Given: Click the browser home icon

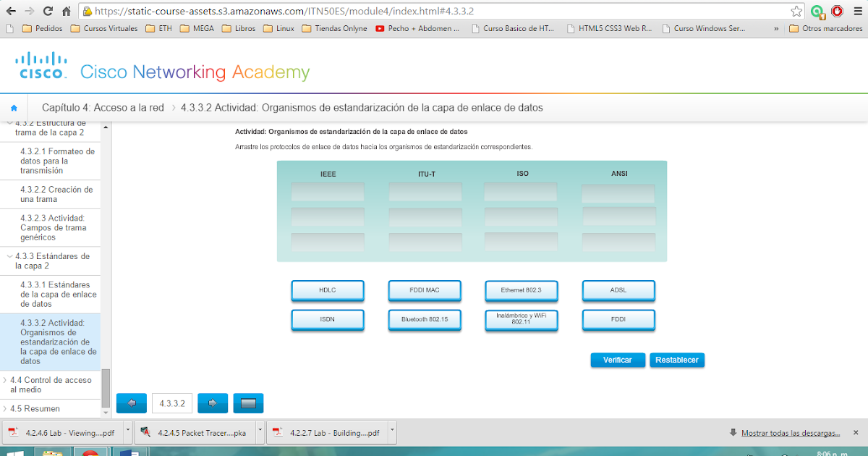Looking at the screenshot, I should click(65, 11).
